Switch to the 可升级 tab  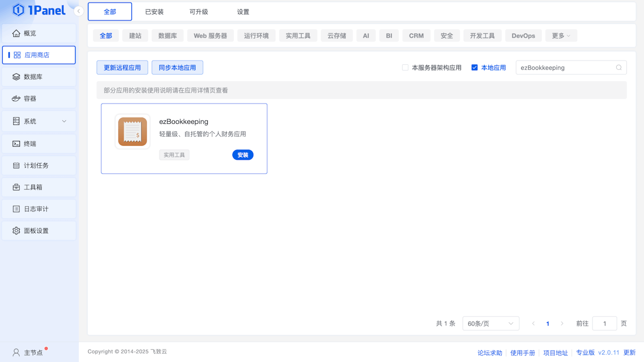[199, 12]
